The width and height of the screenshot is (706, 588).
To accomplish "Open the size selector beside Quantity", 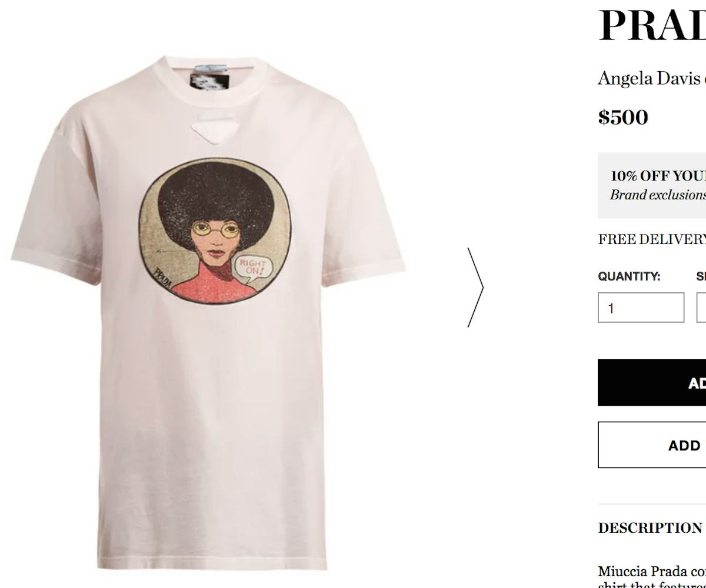I will tap(701, 308).
